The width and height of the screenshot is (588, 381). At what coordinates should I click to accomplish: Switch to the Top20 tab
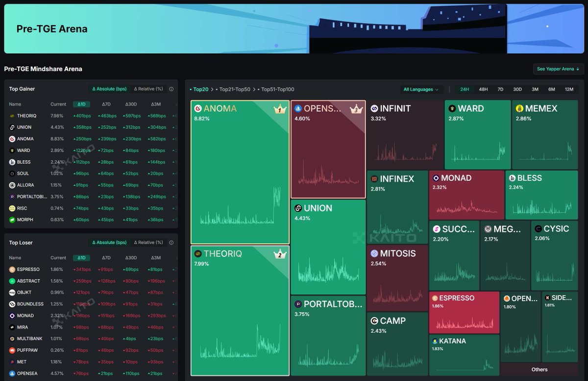coord(199,89)
